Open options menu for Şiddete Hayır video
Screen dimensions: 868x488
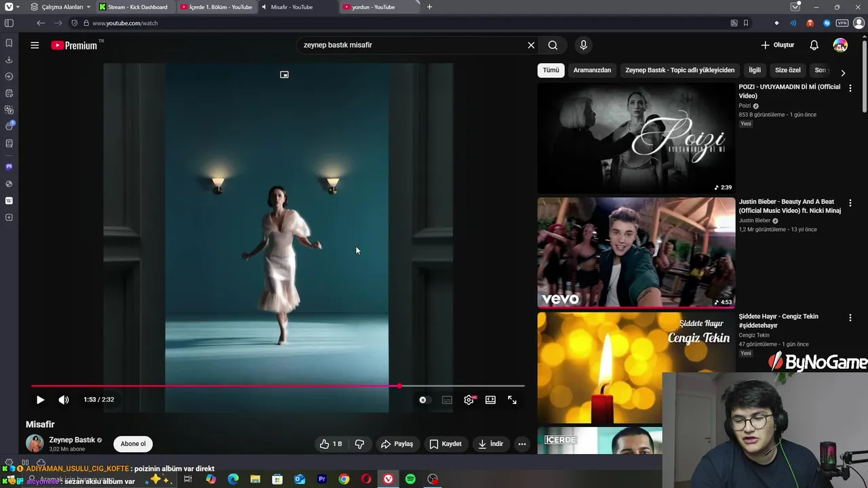pyautogui.click(x=850, y=317)
